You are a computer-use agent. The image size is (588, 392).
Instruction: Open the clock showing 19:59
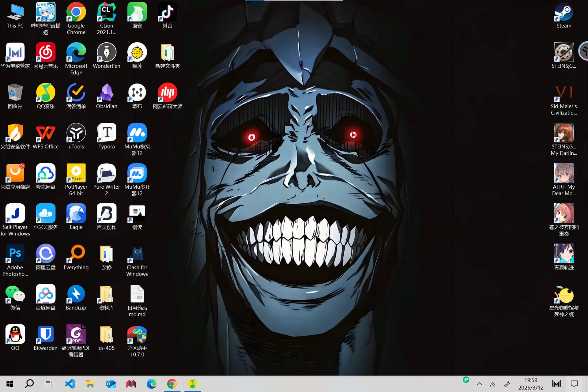click(x=531, y=384)
